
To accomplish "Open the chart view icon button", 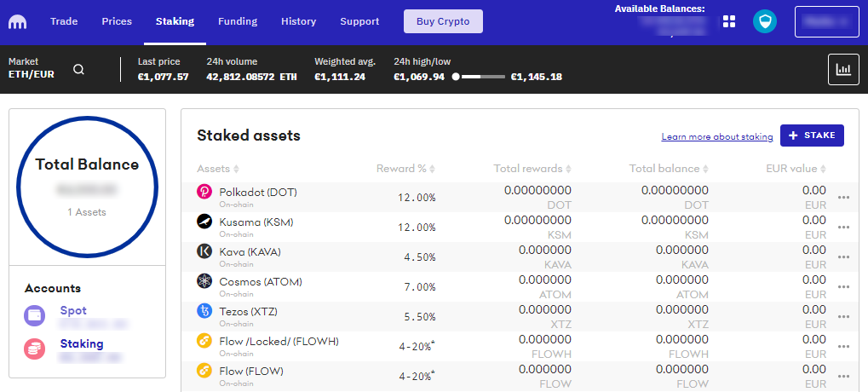I will pos(843,70).
